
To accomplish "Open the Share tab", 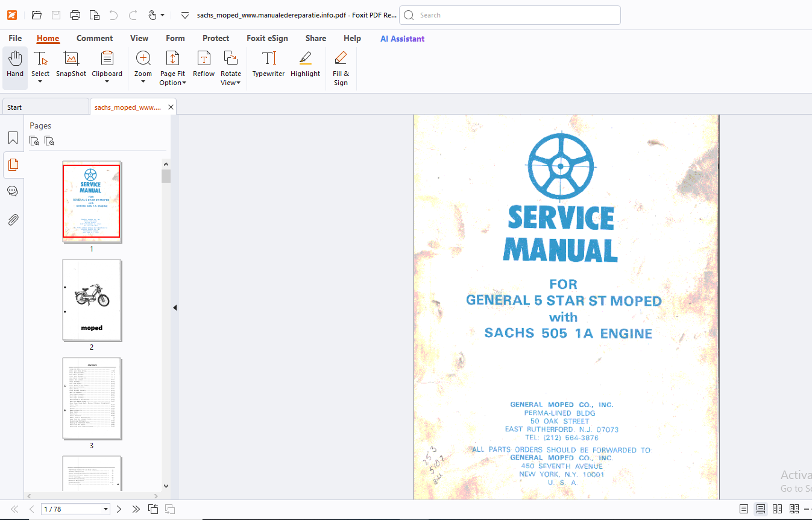I will (316, 38).
